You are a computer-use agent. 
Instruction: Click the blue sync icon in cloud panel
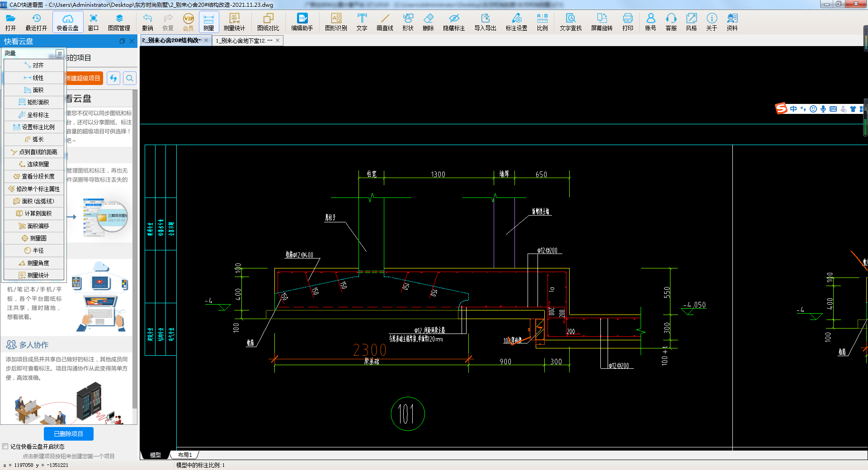pyautogui.click(x=113, y=78)
